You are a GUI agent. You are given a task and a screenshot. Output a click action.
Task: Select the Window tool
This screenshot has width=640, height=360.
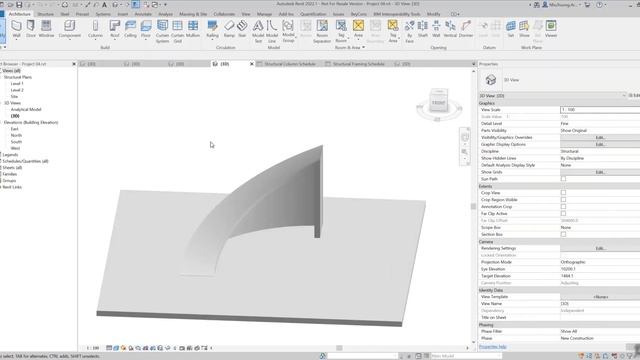click(46, 29)
